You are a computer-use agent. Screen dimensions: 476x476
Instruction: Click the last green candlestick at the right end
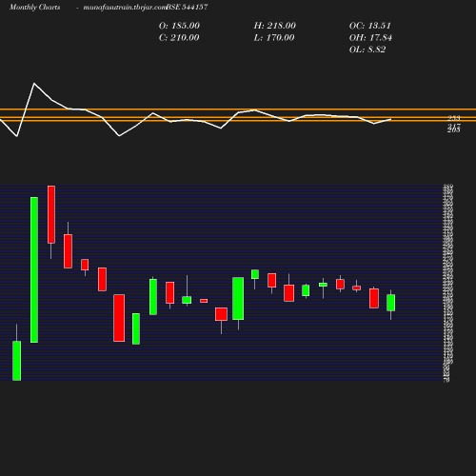[x=390, y=303]
